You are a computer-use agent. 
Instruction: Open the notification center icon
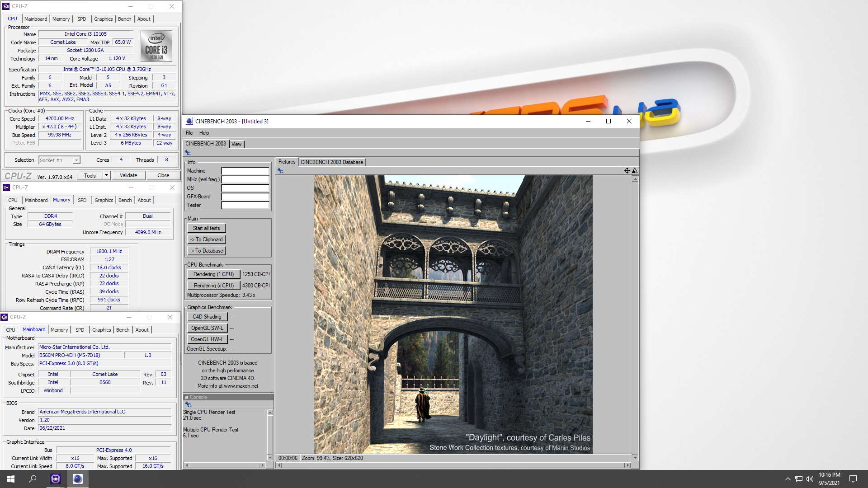(853, 479)
